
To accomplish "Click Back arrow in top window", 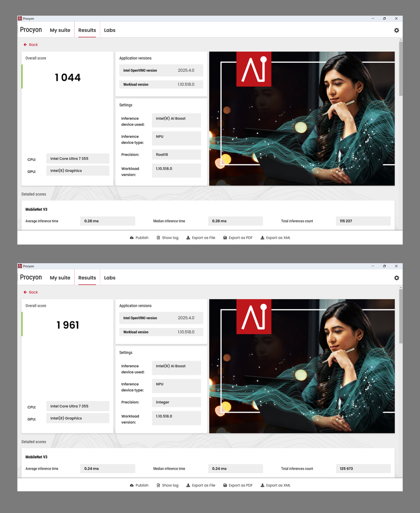I will click(x=31, y=44).
